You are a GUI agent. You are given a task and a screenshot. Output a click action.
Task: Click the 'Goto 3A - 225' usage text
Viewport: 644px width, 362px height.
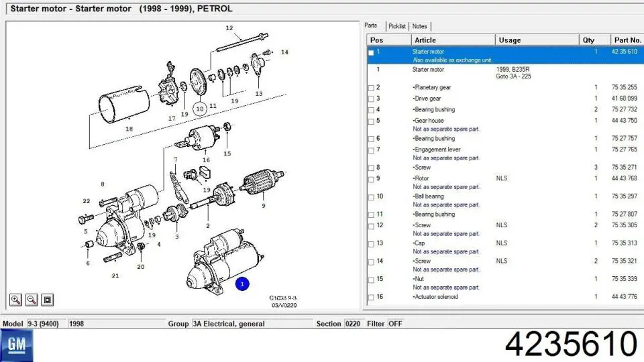tap(513, 76)
